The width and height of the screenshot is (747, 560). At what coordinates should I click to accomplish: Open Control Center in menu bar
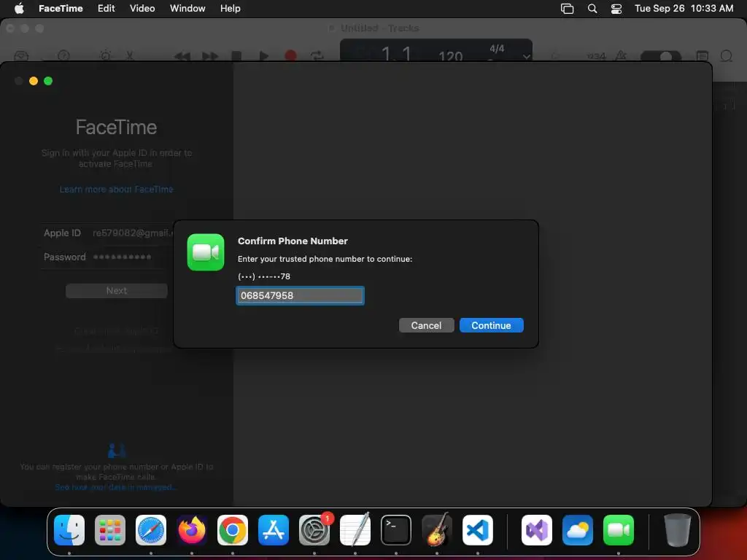616,9
